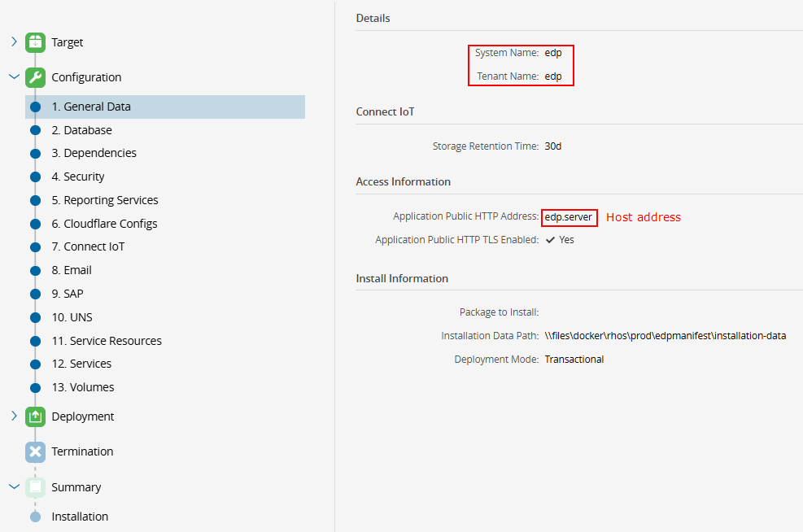
Task: Click the Database step bullet
Action: coord(35,130)
